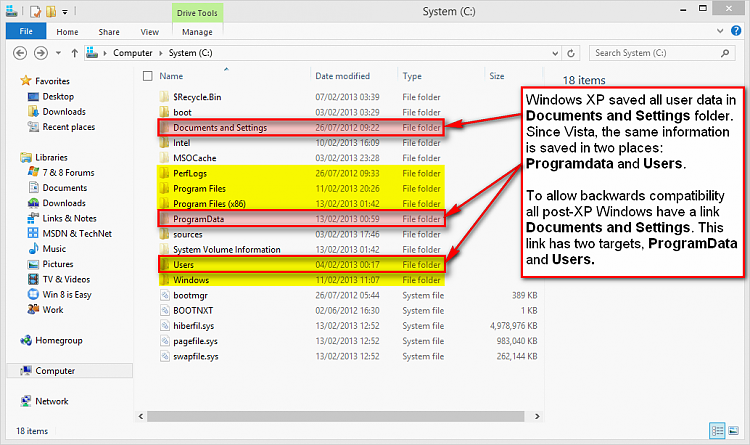
Task: Expand the ribbon with the chevron
Action: pyautogui.click(x=720, y=31)
